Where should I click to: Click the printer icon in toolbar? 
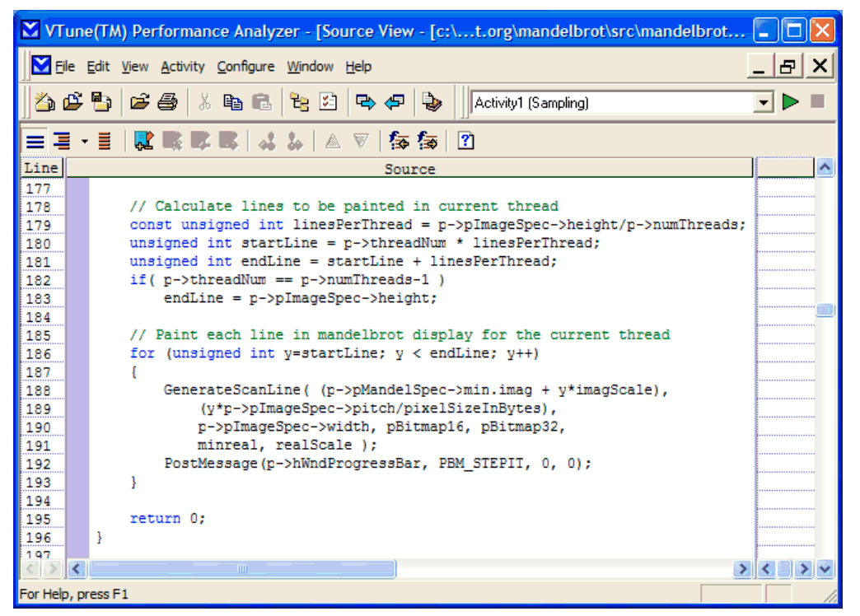click(167, 103)
